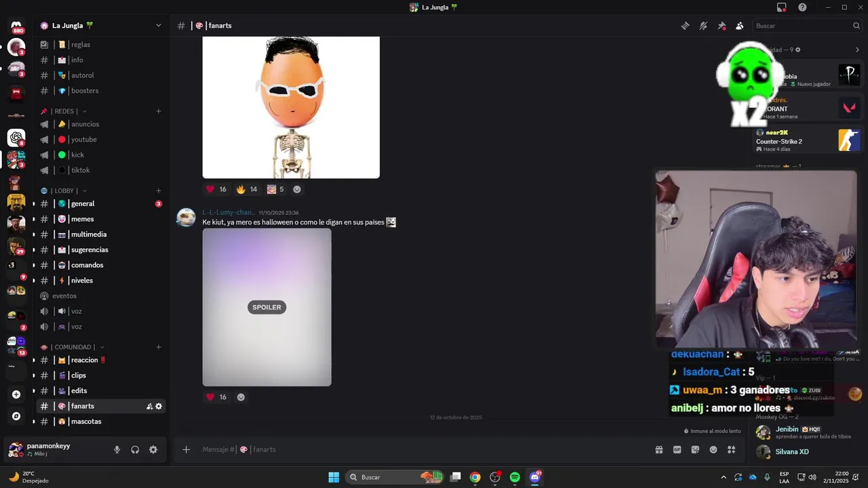
Task: Add channel to COMUNIDAD category
Action: (159, 347)
